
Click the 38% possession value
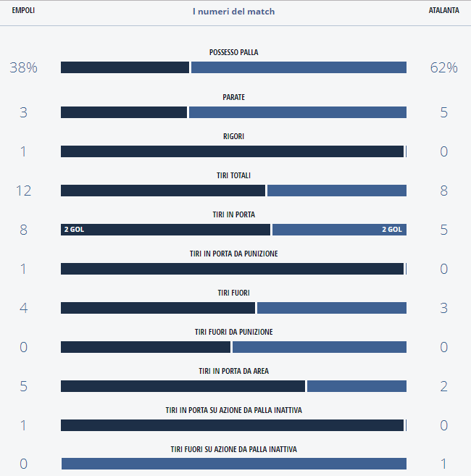[x=23, y=67]
